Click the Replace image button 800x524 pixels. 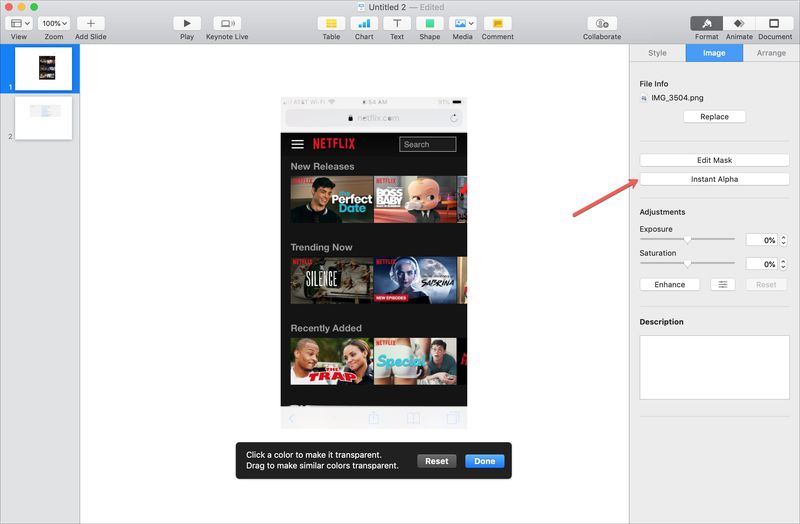714,117
